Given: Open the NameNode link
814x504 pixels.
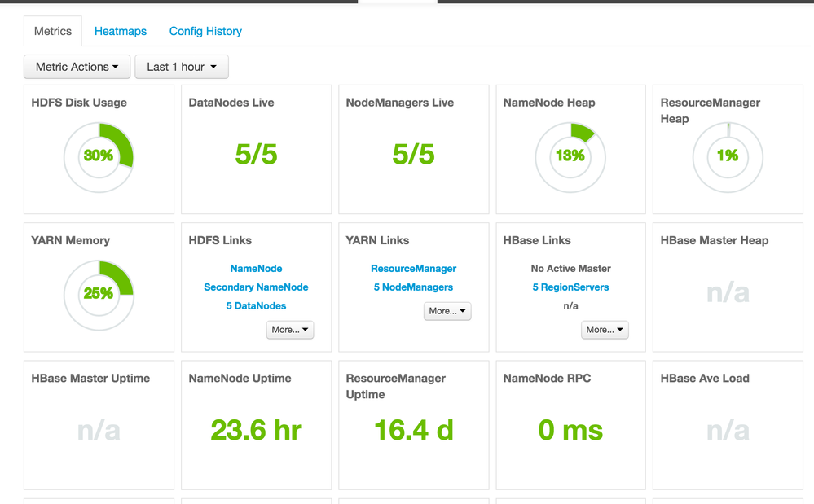Looking at the screenshot, I should point(256,269).
